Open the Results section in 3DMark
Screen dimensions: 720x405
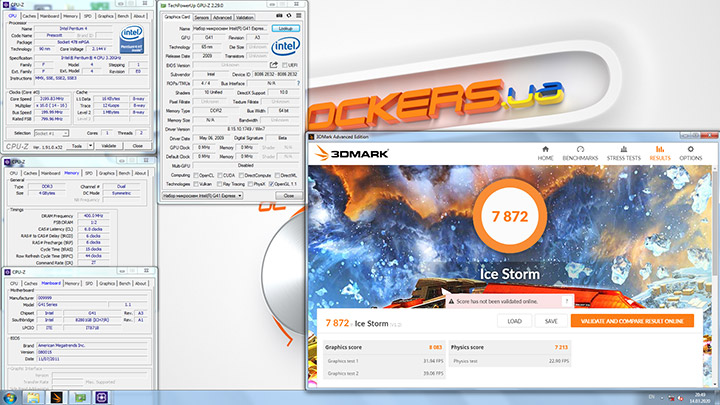pyautogui.click(x=660, y=153)
